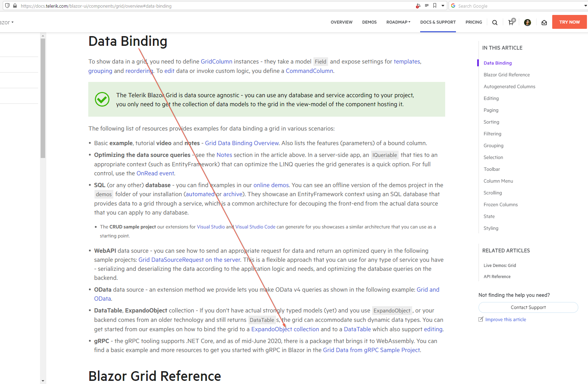Jump to Toolbar section
This screenshot has height=384, width=588.
pyautogui.click(x=492, y=169)
